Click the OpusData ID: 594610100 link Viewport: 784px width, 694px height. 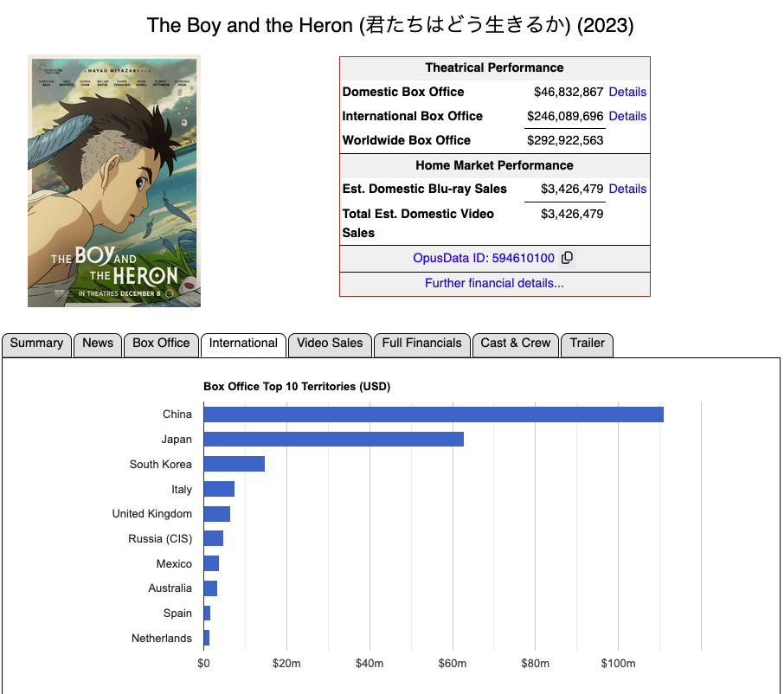[484, 258]
